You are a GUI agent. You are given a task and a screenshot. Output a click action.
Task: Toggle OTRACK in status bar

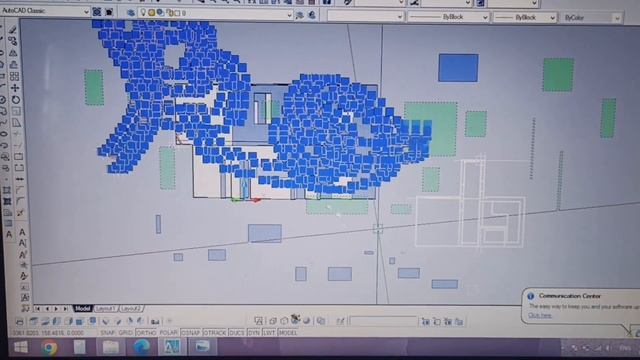(x=215, y=333)
